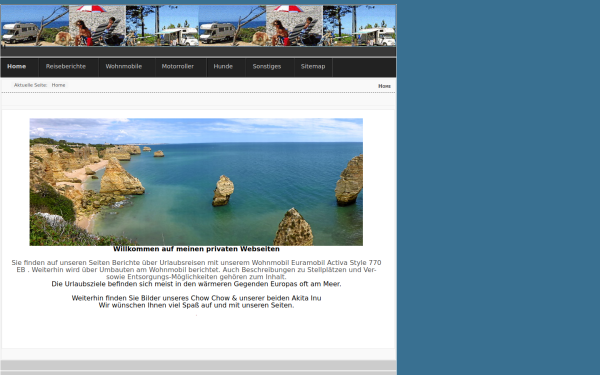Click the text line about Urlaubsziele am Meer
The width and height of the screenshot is (600, 375).
(x=196, y=284)
